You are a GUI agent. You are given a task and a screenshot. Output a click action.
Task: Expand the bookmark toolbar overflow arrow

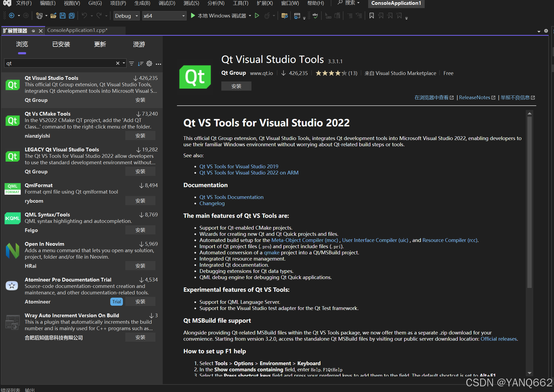coord(406,18)
